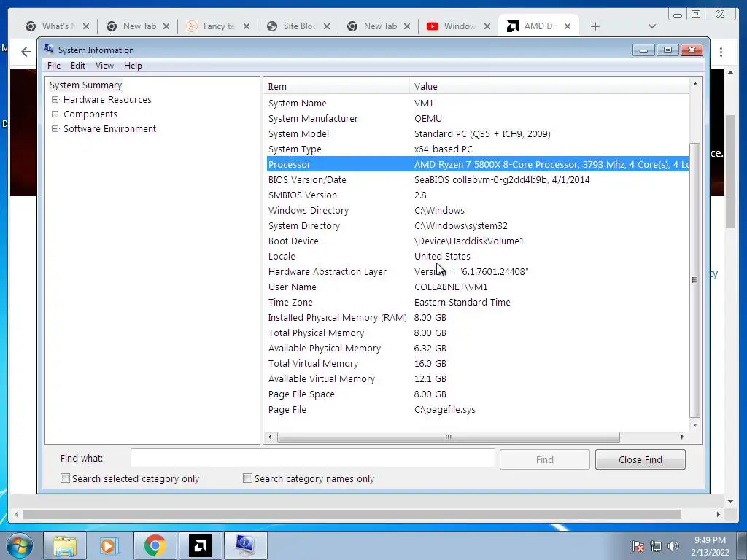The height and width of the screenshot is (560, 747).
Task: Select the Time Zone row
Action: 477,303
